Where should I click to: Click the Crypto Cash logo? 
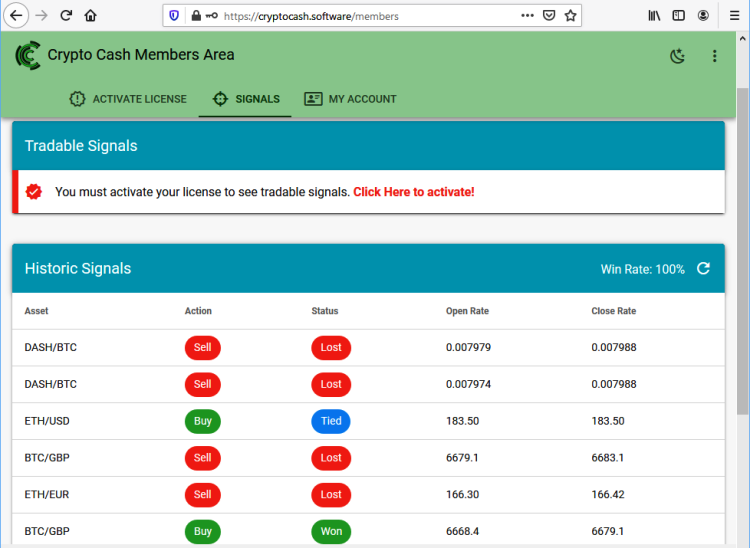tap(28, 55)
